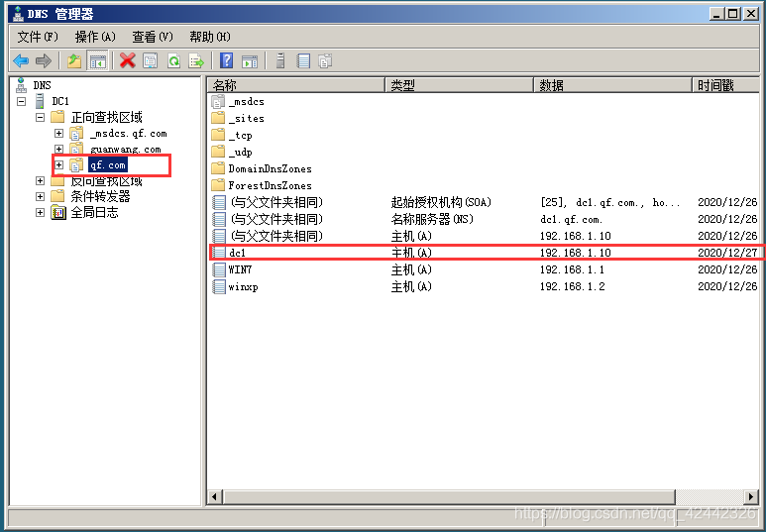
Task: Click the horizontal scrollbar right arrow
Action: 751,497
